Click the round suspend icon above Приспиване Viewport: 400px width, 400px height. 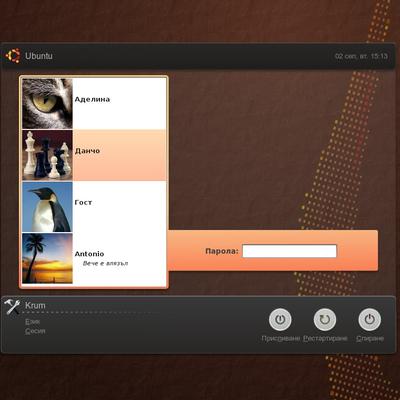[x=280, y=320]
